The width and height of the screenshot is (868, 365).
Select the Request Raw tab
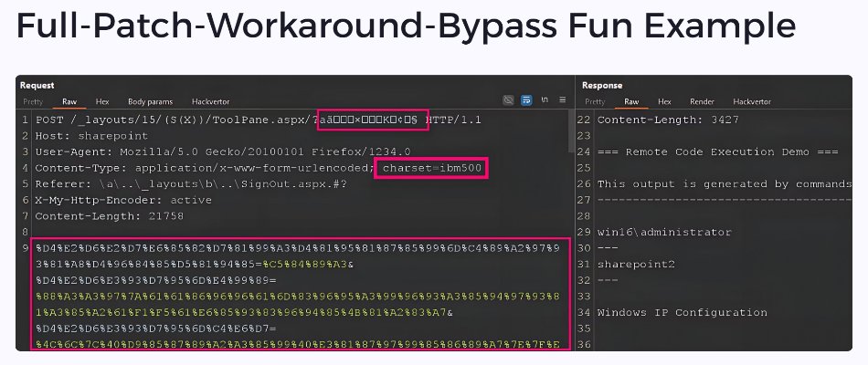[x=69, y=102]
